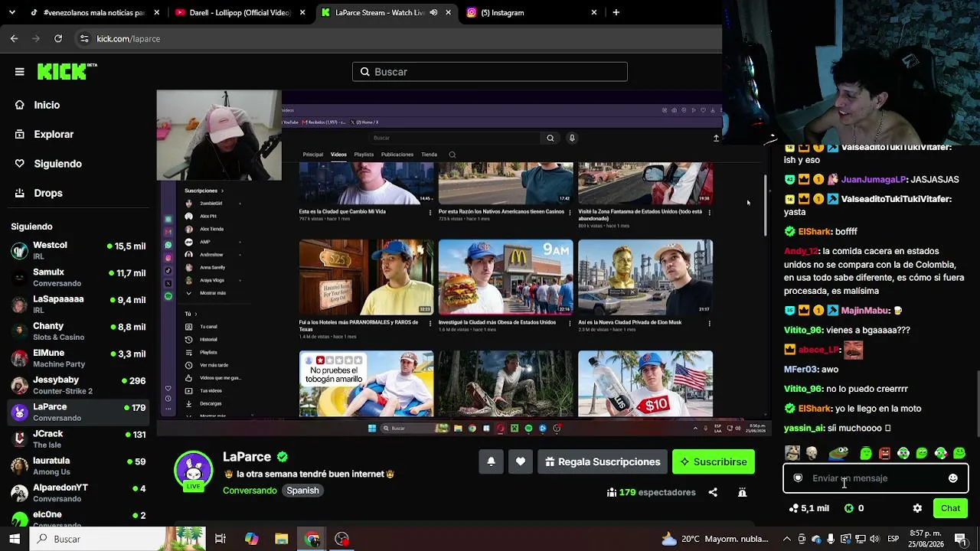This screenshot has height=551, width=980.
Task: Open MFer03's profile from chat
Action: 801,370
